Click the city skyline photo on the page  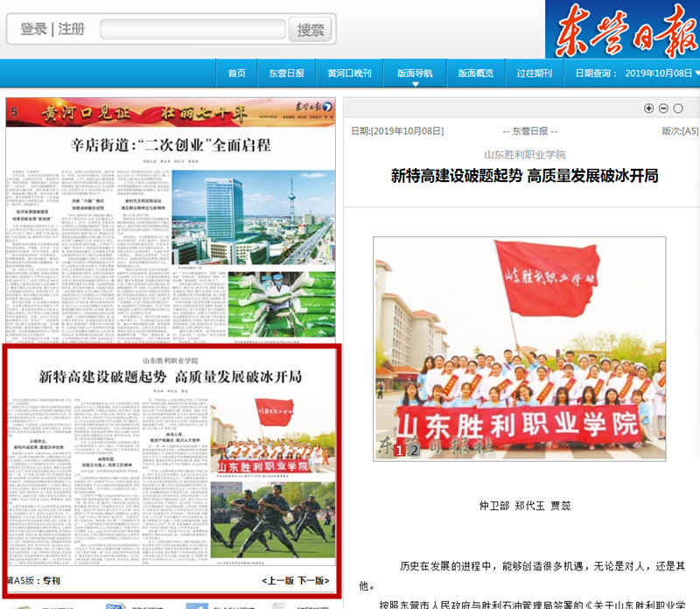tap(254, 218)
